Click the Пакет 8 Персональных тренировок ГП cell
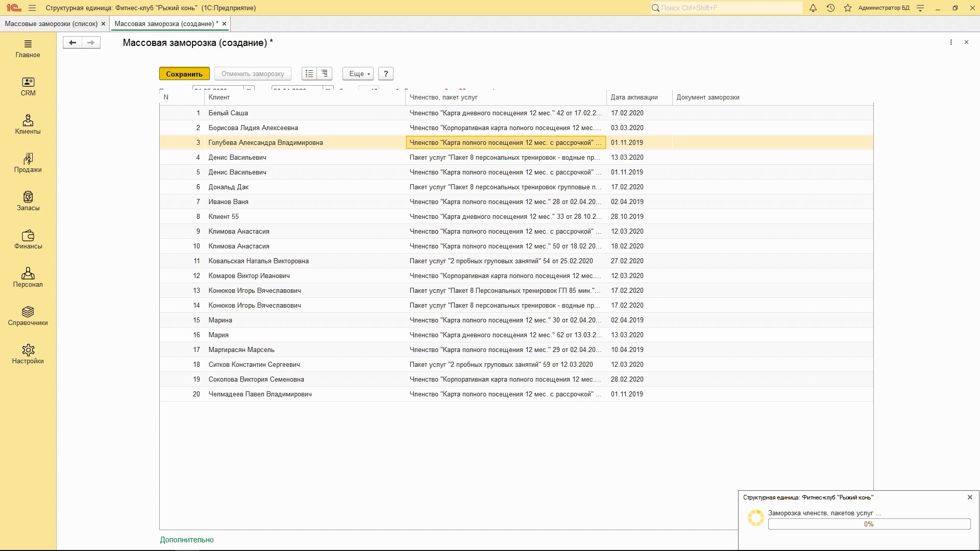Screen dimensions: 980x551 [505, 291]
